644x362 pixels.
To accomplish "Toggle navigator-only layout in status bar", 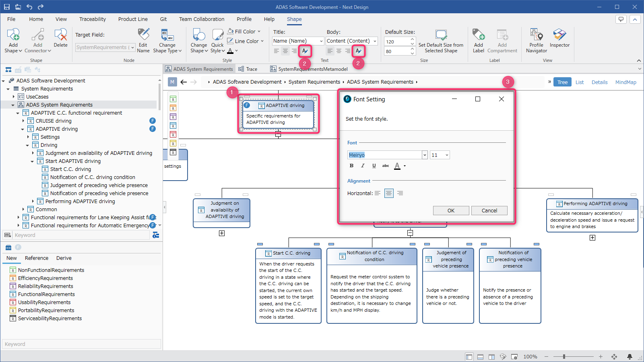I will pyautogui.click(x=469, y=357).
